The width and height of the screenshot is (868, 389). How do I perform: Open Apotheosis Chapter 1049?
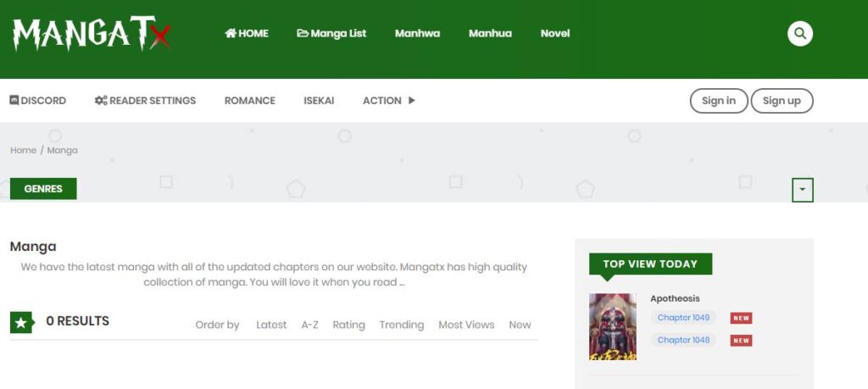[684, 318]
